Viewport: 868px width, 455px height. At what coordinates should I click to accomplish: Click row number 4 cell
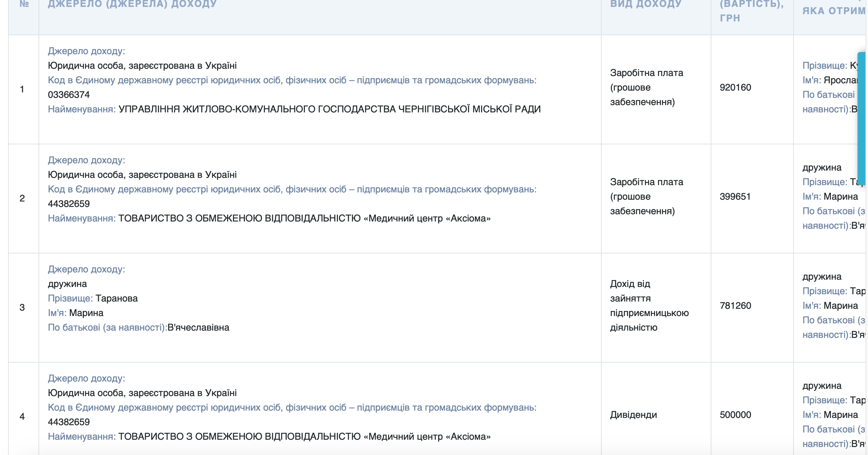click(22, 416)
